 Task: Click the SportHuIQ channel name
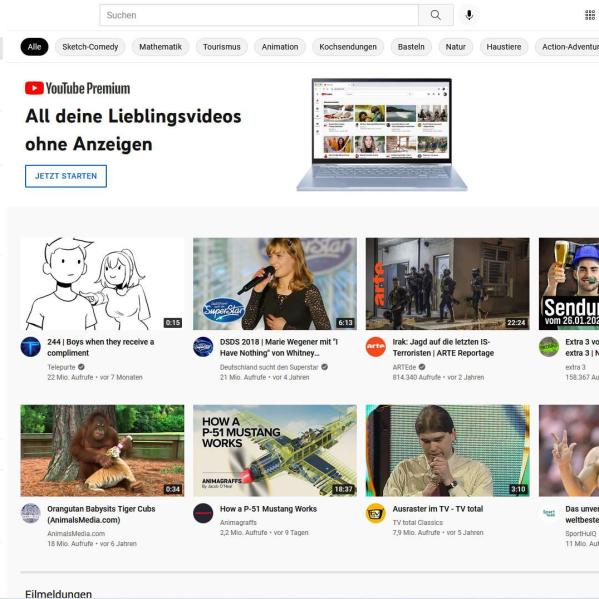click(580, 534)
